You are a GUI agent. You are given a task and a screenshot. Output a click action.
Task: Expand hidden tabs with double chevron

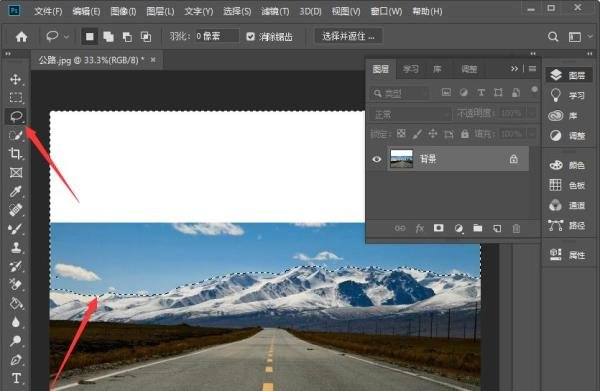click(514, 69)
